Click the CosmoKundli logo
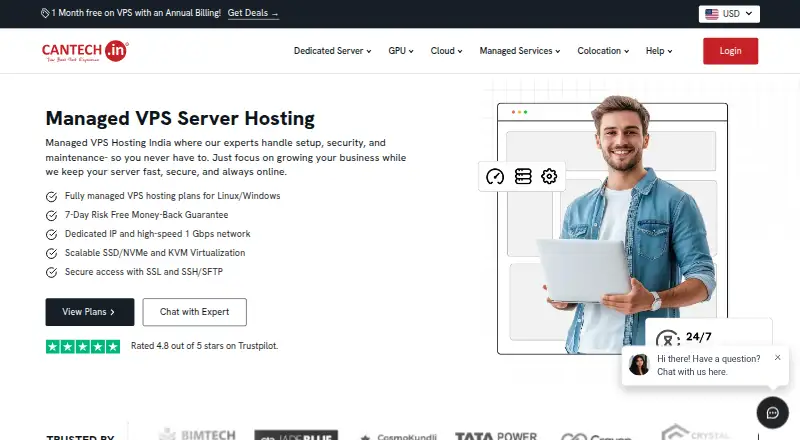The height and width of the screenshot is (440, 800). click(398, 436)
